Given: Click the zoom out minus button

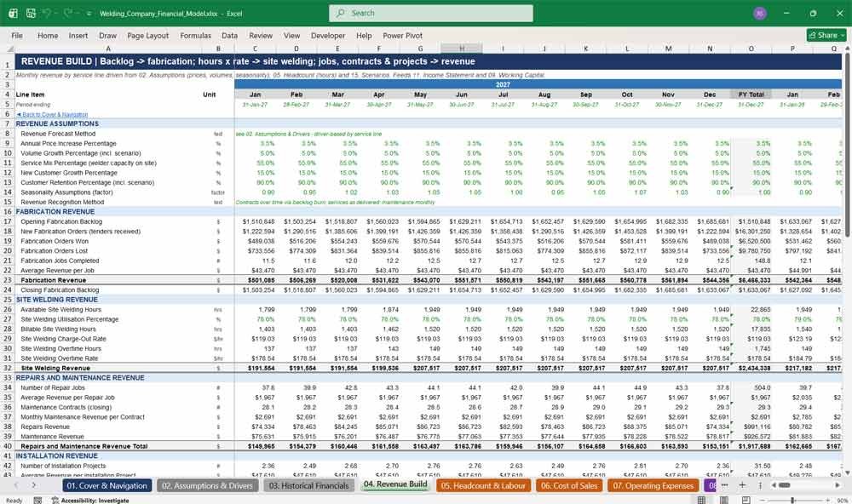Looking at the screenshot, I should tap(763, 500).
